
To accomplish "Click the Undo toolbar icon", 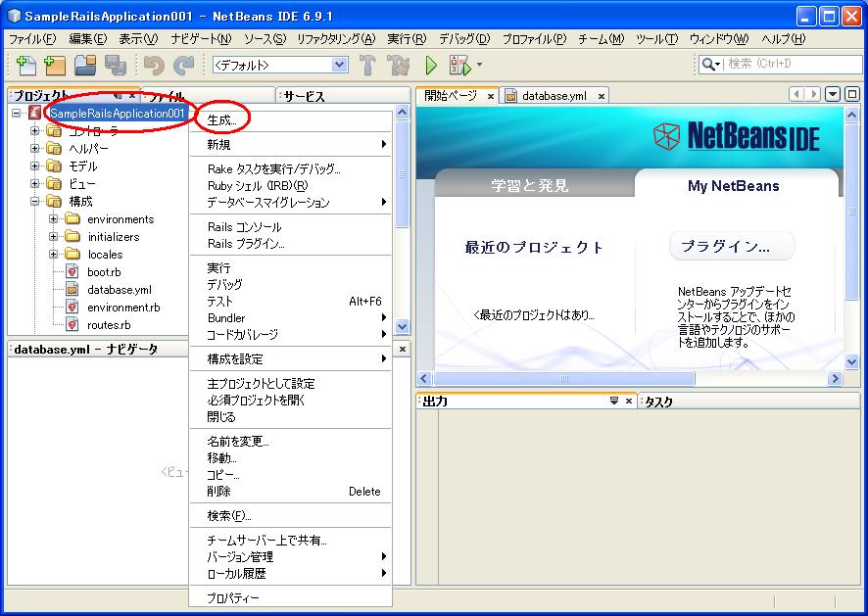I will 154,65.
